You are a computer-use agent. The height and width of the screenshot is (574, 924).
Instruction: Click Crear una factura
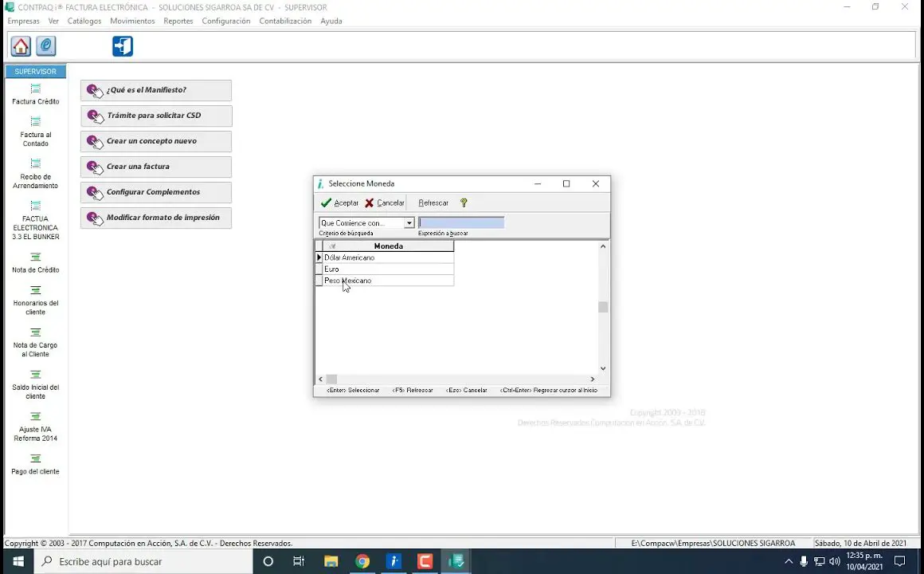(x=156, y=167)
